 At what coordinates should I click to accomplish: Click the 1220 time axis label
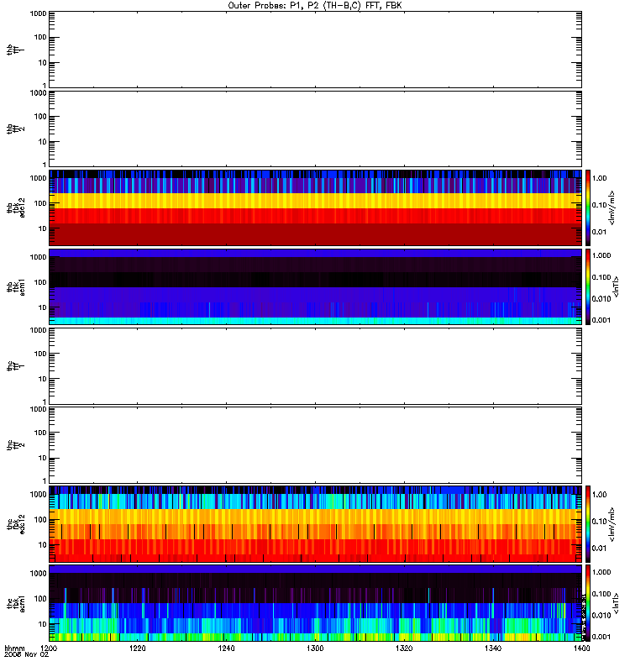(138, 648)
